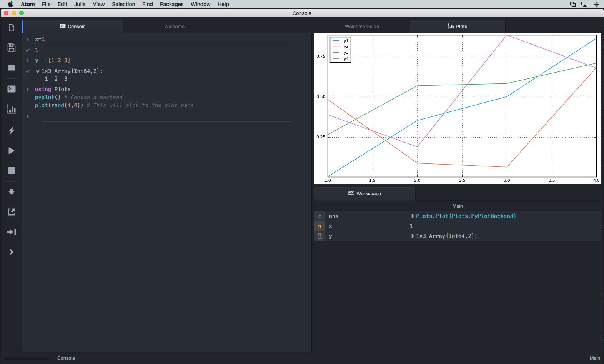Click the 'c' type badge beside ans
Screen dimensions: 604x364
[x=319, y=216]
